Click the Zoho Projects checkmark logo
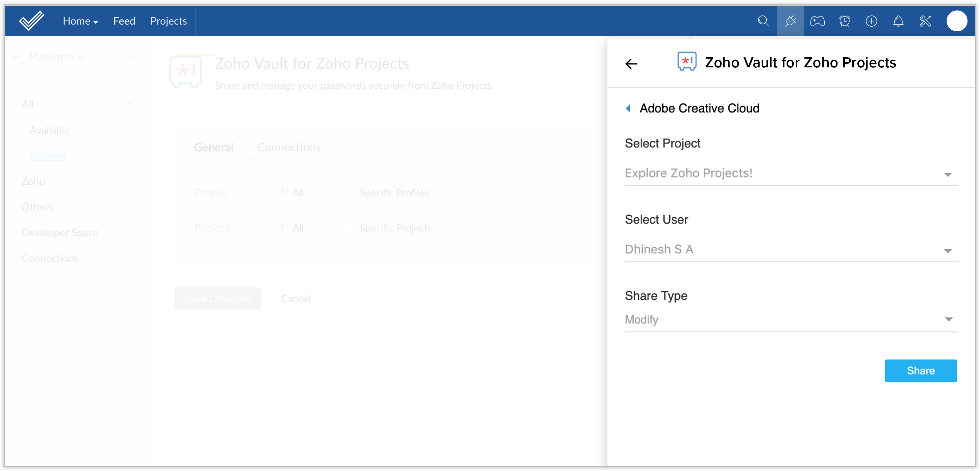This screenshot has height=471, width=980. pos(32,21)
